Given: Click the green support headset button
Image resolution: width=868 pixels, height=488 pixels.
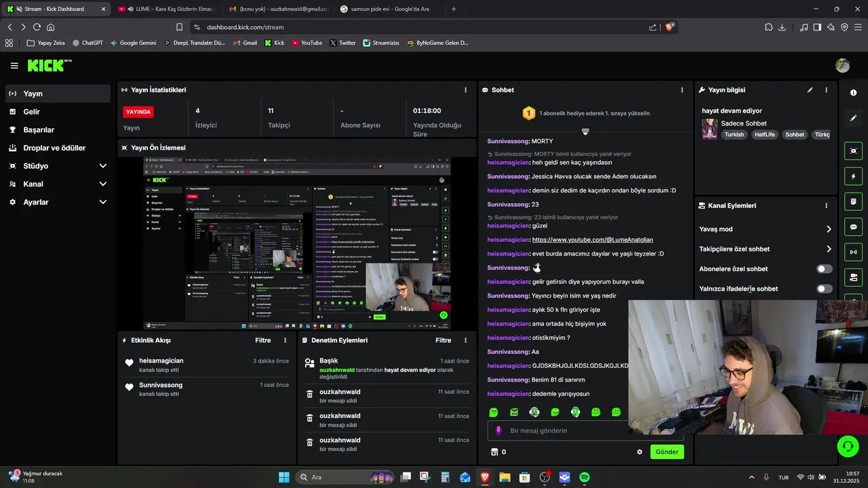Looking at the screenshot, I should click(x=848, y=446).
